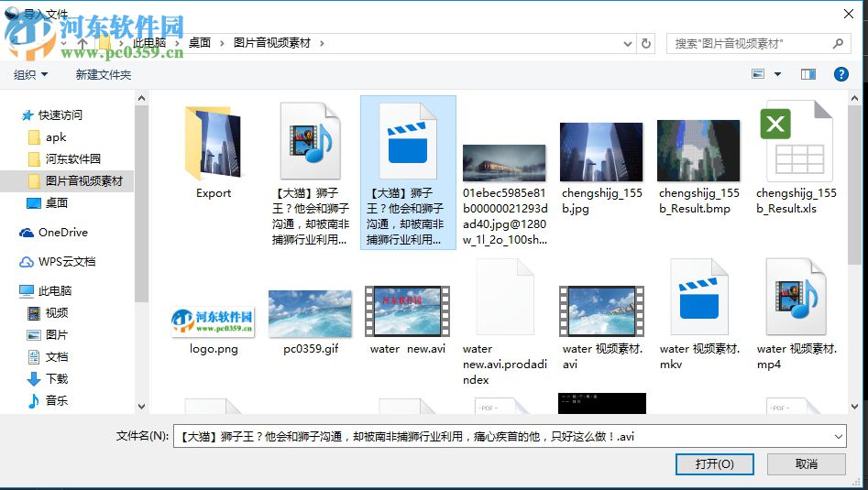Open 图片 library in sidebar
Image resolution: width=868 pixels, height=490 pixels.
(x=55, y=335)
